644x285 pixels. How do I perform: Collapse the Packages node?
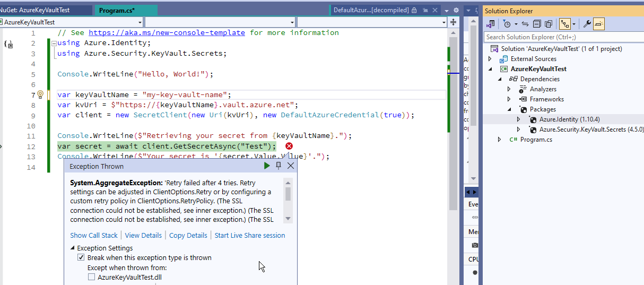point(509,109)
